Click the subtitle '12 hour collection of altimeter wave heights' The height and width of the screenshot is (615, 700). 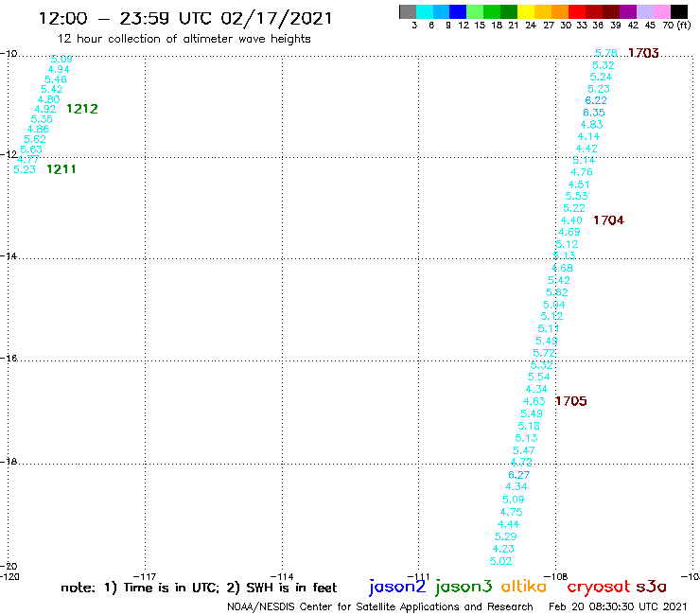point(184,39)
